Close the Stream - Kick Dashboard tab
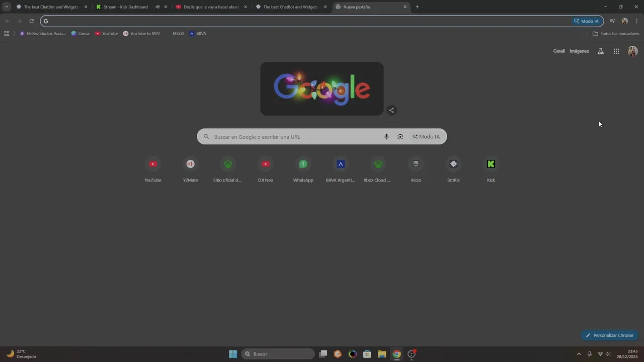 click(x=166, y=7)
